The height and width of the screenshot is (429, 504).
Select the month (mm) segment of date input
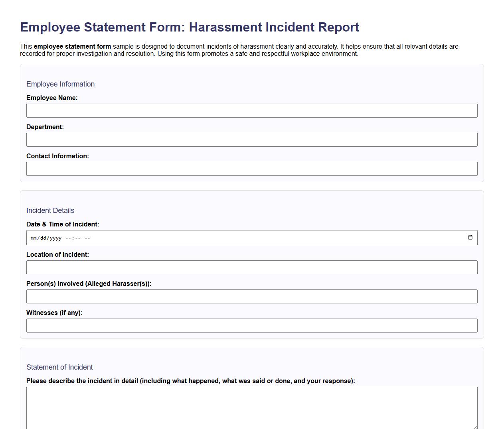click(34, 238)
